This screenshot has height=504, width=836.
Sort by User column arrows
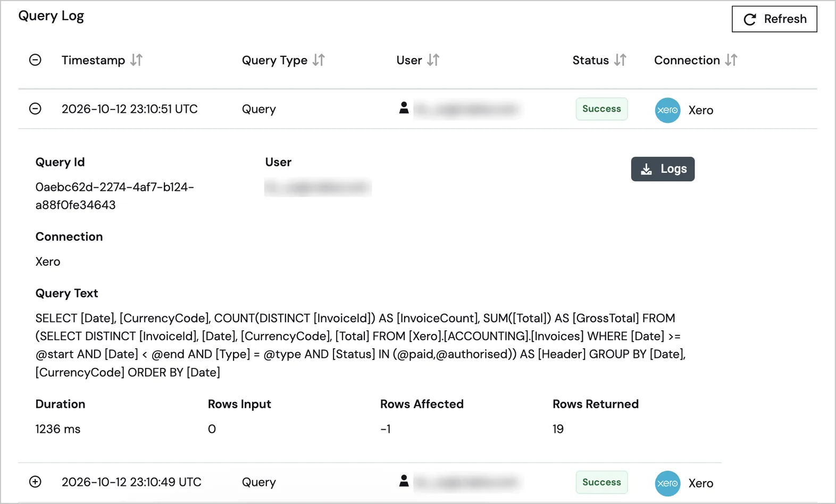pyautogui.click(x=433, y=60)
